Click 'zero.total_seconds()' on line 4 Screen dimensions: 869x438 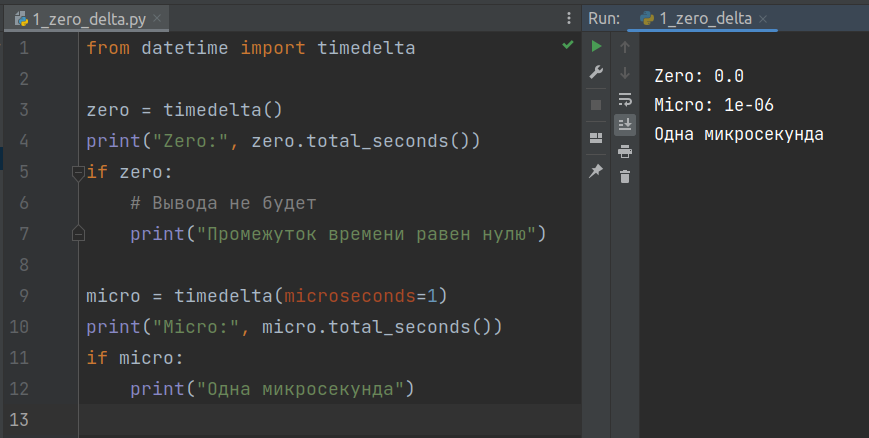click(x=366, y=141)
